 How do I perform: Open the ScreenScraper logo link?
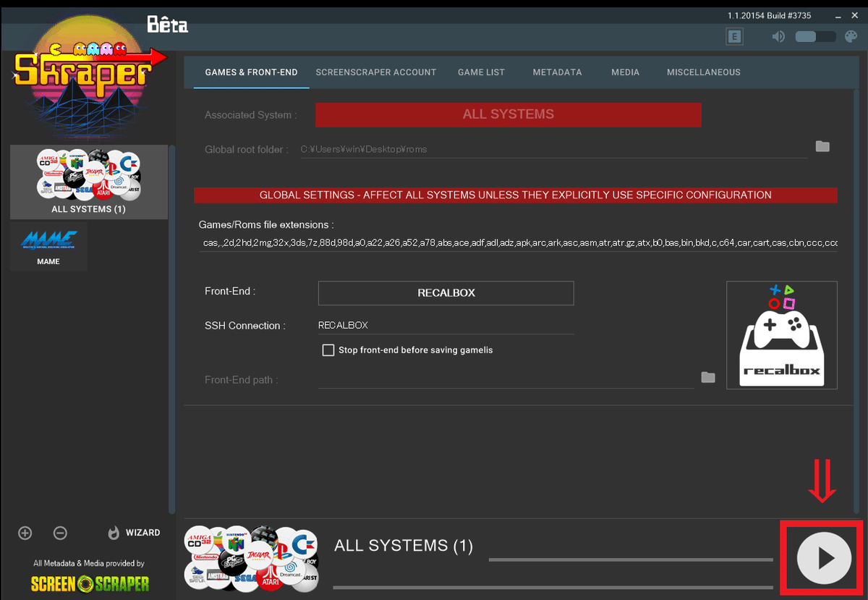(90, 583)
